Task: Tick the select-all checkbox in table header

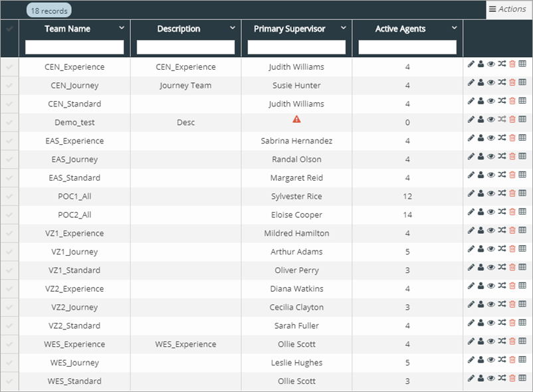Action: (9, 29)
